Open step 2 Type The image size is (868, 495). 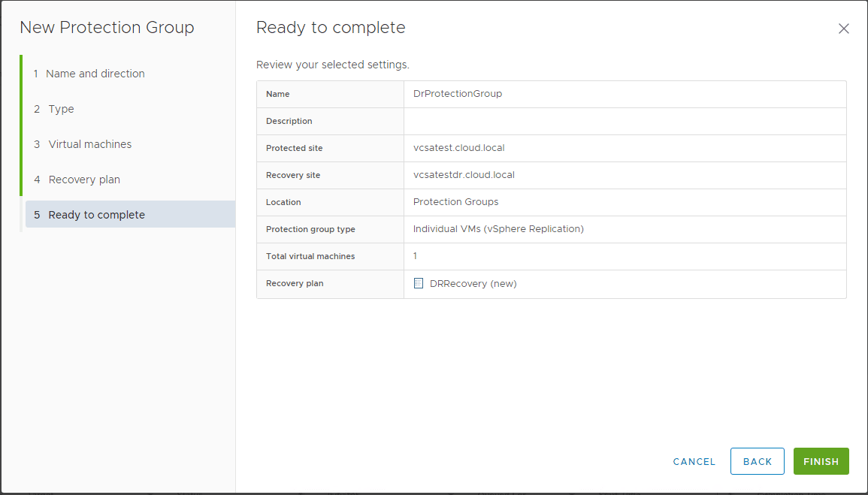[x=61, y=109]
